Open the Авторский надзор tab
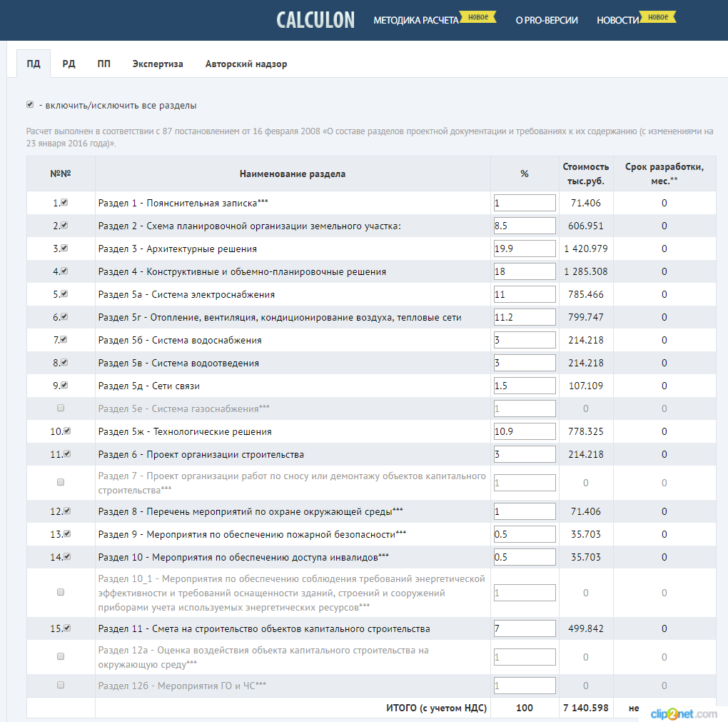The width and height of the screenshot is (728, 722). (246, 64)
